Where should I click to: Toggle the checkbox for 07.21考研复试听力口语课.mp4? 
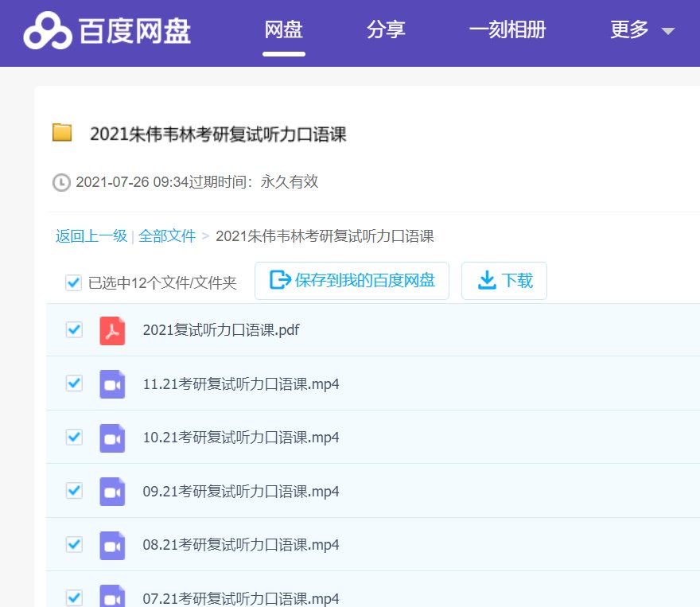coord(74,598)
